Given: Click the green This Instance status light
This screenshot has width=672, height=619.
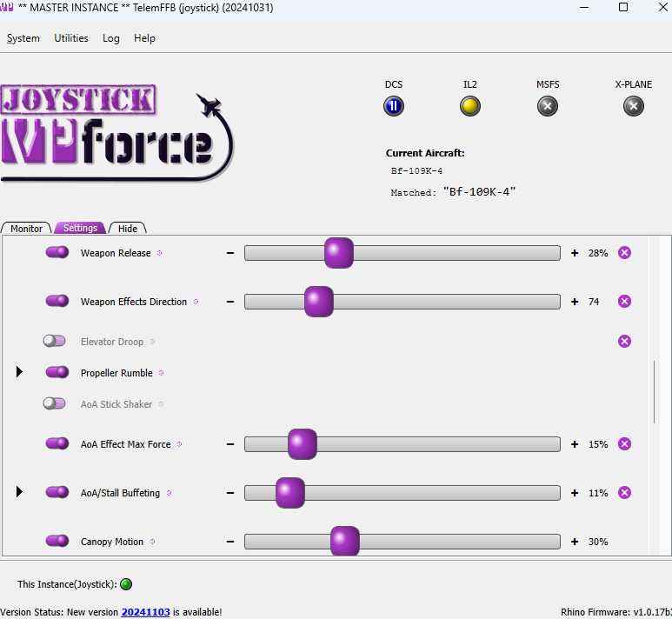Looking at the screenshot, I should pos(126,584).
